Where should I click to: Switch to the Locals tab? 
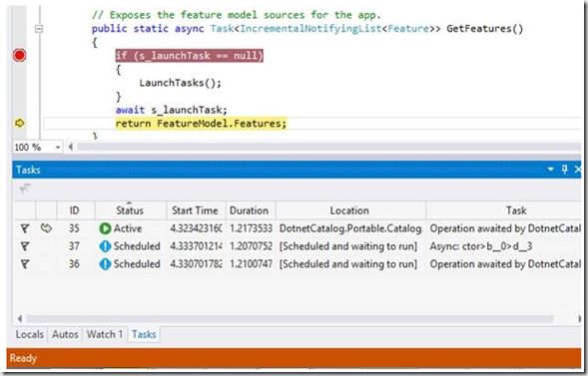(x=29, y=334)
